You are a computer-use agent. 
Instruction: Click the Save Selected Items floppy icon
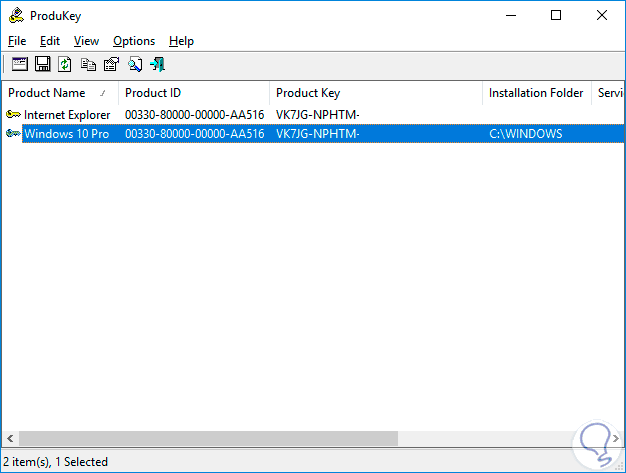(x=43, y=64)
